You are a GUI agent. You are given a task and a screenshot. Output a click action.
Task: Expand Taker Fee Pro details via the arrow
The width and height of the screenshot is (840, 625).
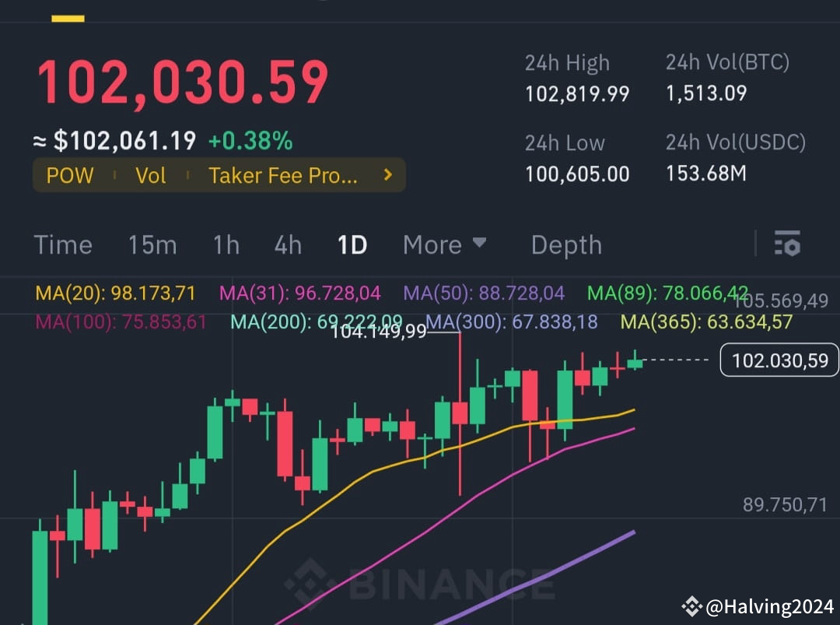[387, 175]
